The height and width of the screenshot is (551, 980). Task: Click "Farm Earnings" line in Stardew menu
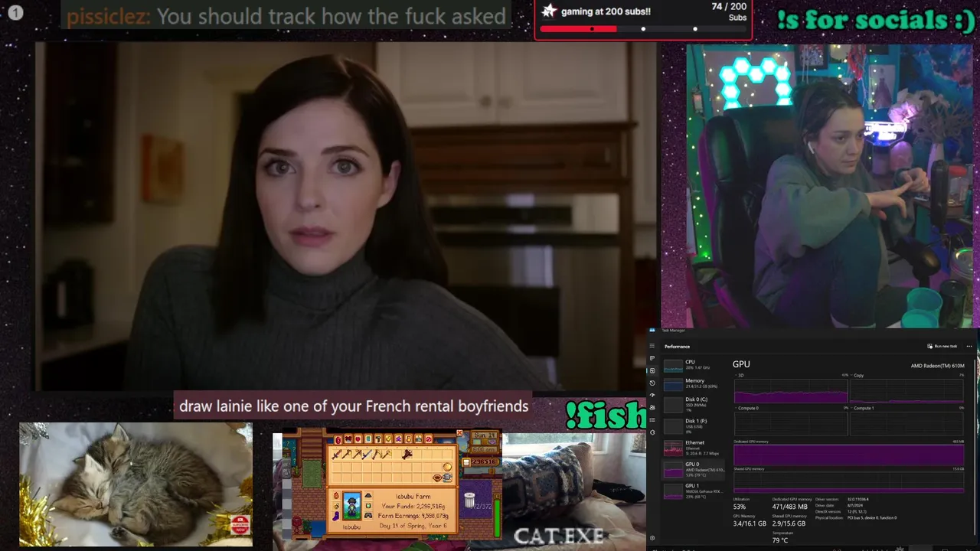413,516
